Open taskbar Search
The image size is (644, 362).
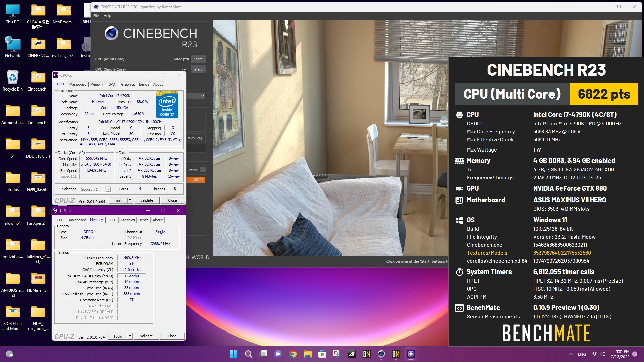pyautogui.click(x=248, y=354)
